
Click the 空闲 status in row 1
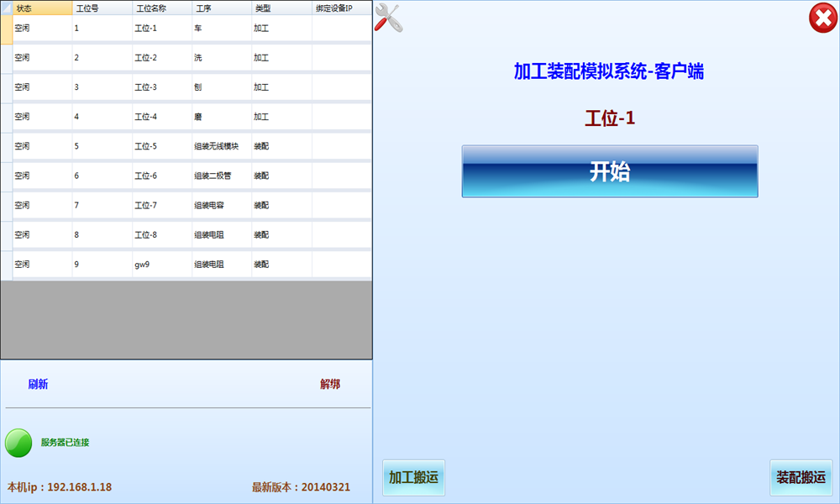coord(42,28)
